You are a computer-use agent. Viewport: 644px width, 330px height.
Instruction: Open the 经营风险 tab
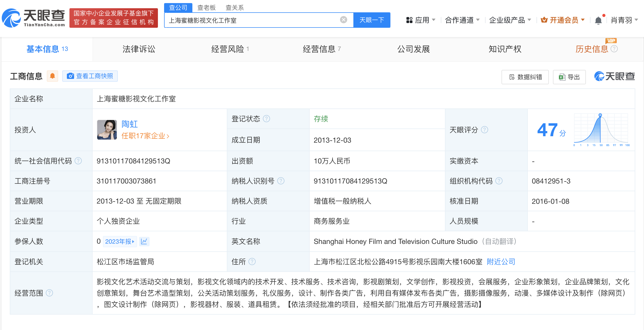pos(230,49)
